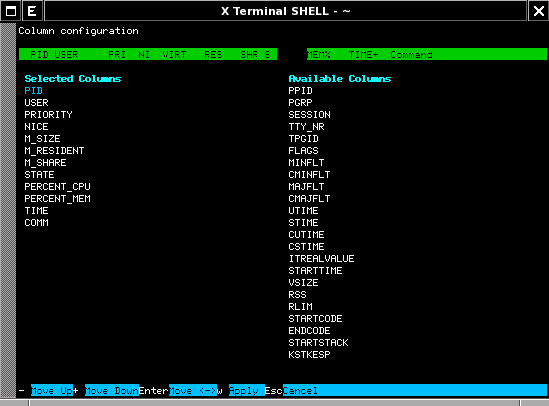Click the MEM% header in green bar
Screen dimensions: 549x406
tap(319, 55)
